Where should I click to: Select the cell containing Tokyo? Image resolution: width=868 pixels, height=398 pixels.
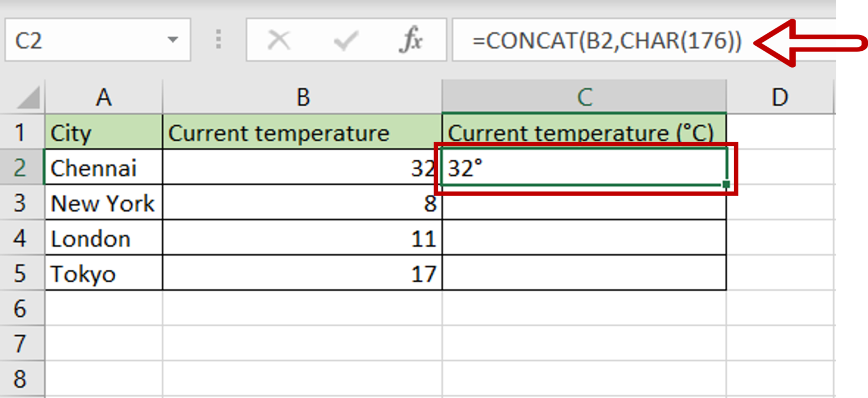104,273
